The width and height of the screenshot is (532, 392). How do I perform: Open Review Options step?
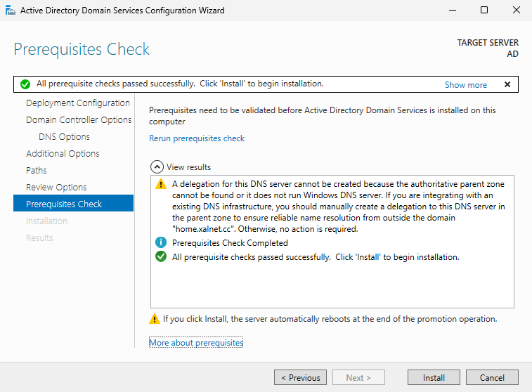point(56,188)
